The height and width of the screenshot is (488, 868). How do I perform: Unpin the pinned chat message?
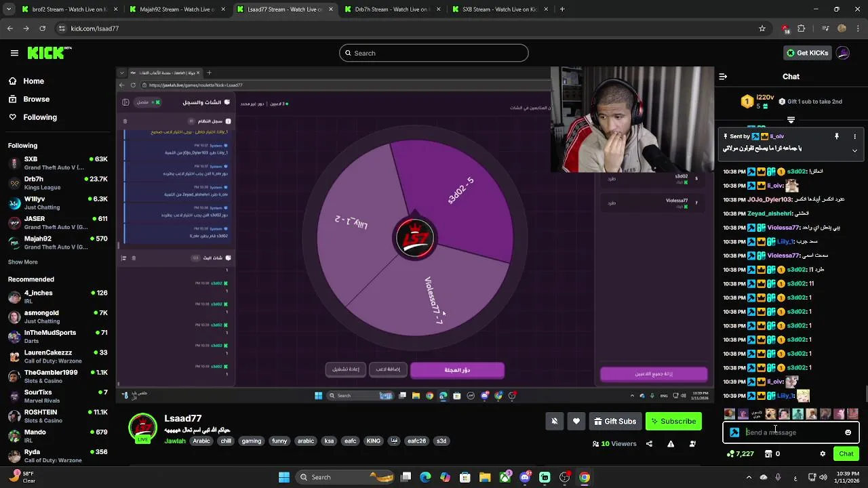836,136
